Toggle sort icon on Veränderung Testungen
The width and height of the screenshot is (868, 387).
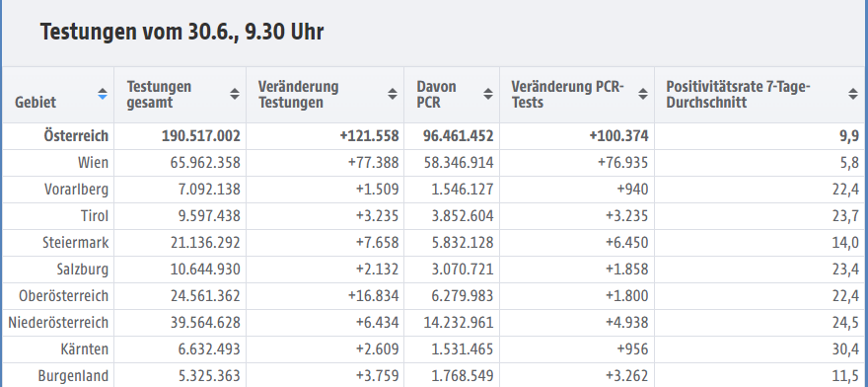point(393,94)
